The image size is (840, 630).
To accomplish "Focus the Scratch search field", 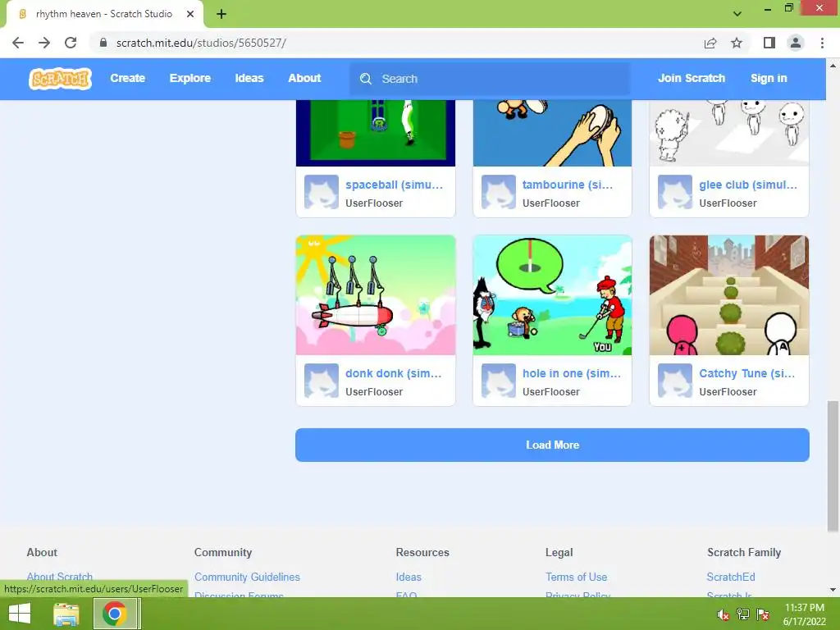I will pos(490,79).
